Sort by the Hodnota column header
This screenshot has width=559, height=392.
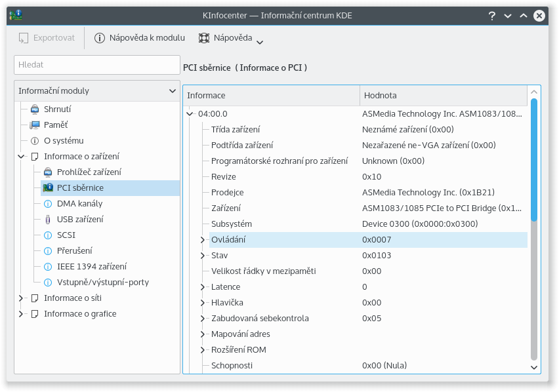click(444, 96)
